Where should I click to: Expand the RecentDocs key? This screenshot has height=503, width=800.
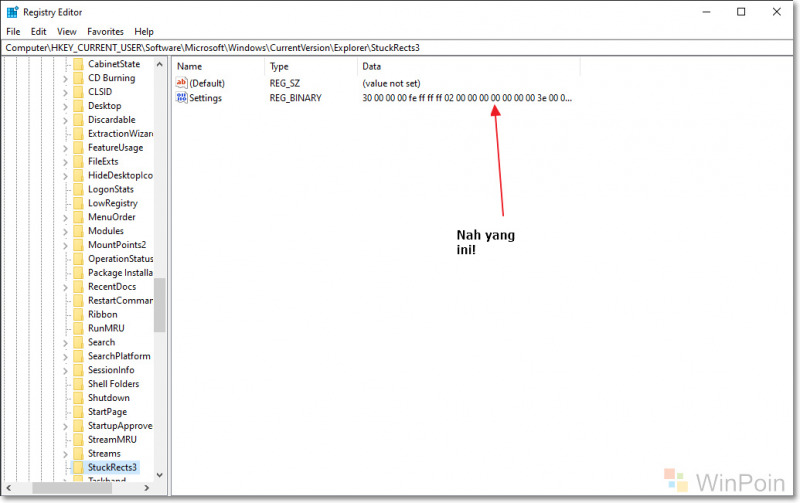coord(65,288)
